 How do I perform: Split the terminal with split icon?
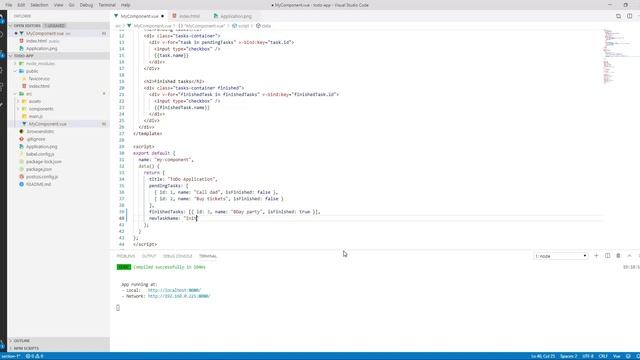[607, 256]
